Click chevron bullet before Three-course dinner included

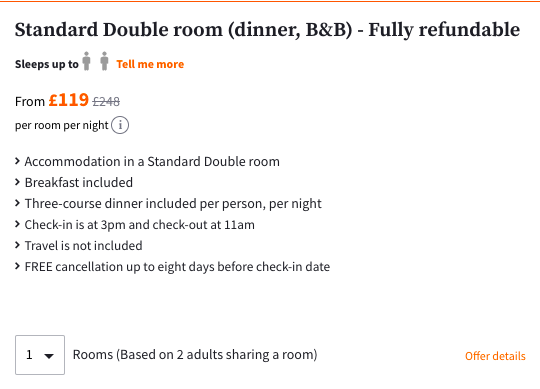pyautogui.click(x=17, y=203)
